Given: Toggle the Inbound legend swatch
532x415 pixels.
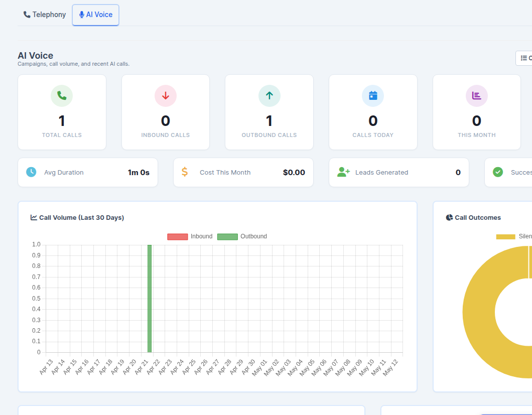Looking at the screenshot, I should 178,236.
